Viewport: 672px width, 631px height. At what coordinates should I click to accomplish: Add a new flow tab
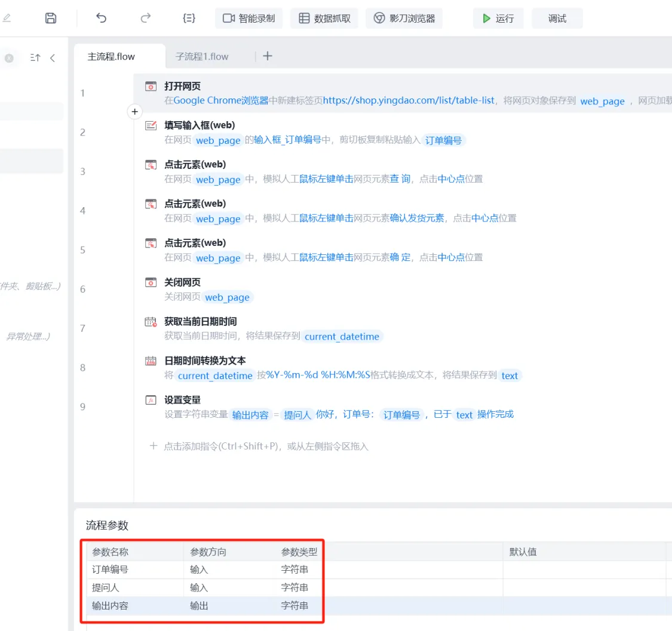pyautogui.click(x=268, y=56)
